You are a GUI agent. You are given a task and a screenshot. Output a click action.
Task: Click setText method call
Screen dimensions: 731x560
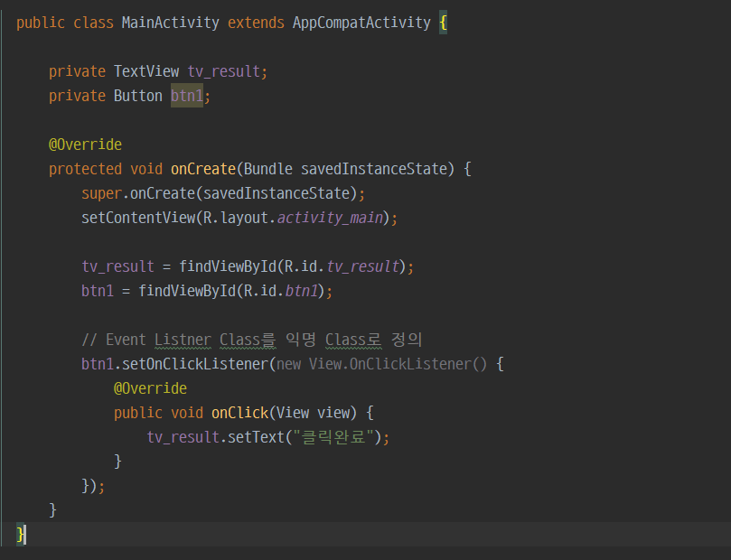pyautogui.click(x=256, y=437)
